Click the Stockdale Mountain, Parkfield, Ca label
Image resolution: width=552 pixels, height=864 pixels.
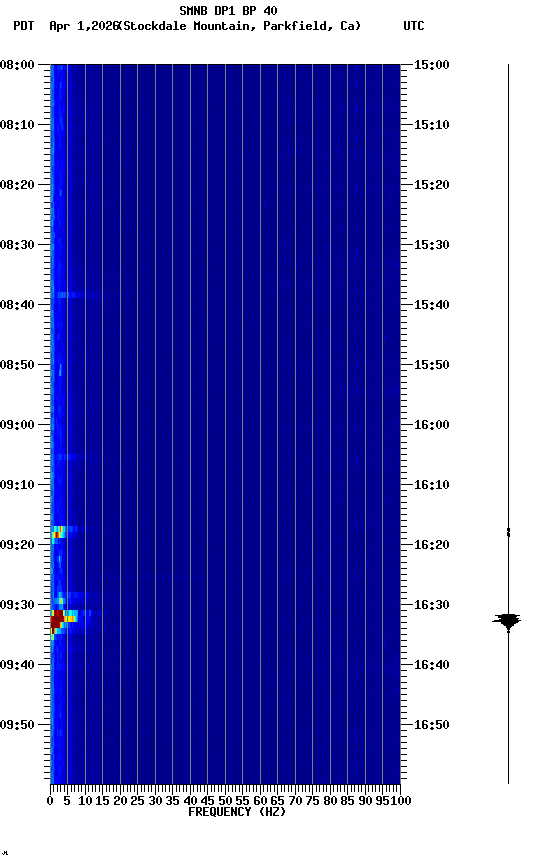tap(240, 26)
